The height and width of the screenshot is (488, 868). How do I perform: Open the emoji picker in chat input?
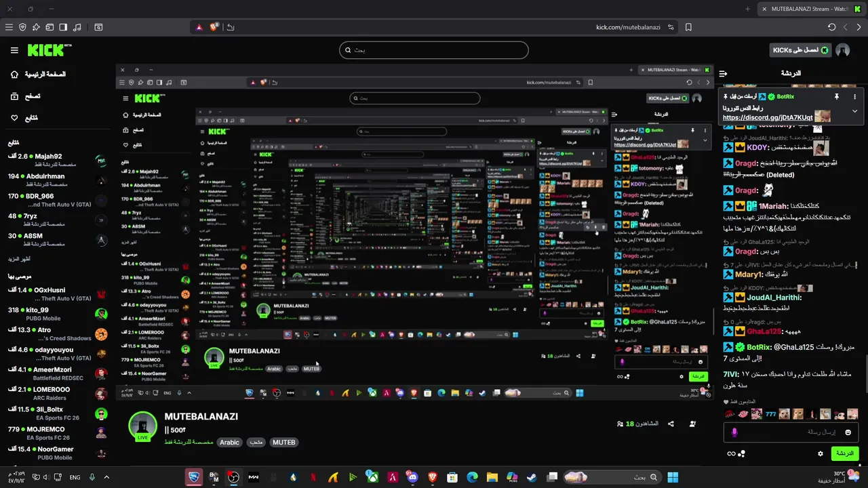coord(848,432)
